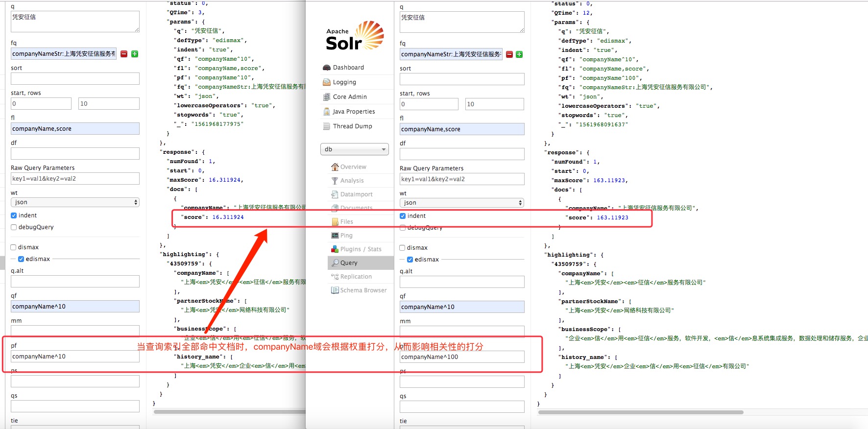Open wt json dropdown in right window
The width and height of the screenshot is (868, 429).
(x=462, y=203)
